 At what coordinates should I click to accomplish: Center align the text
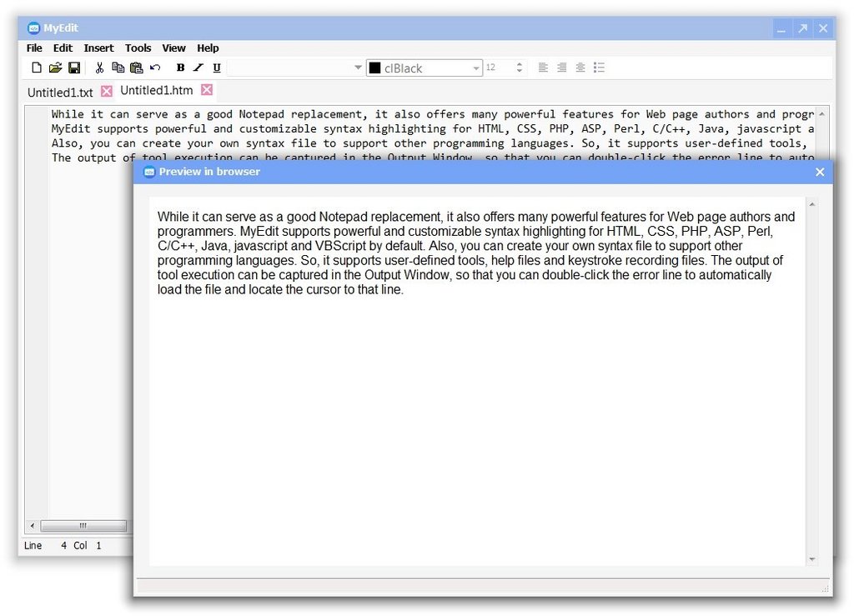point(580,68)
